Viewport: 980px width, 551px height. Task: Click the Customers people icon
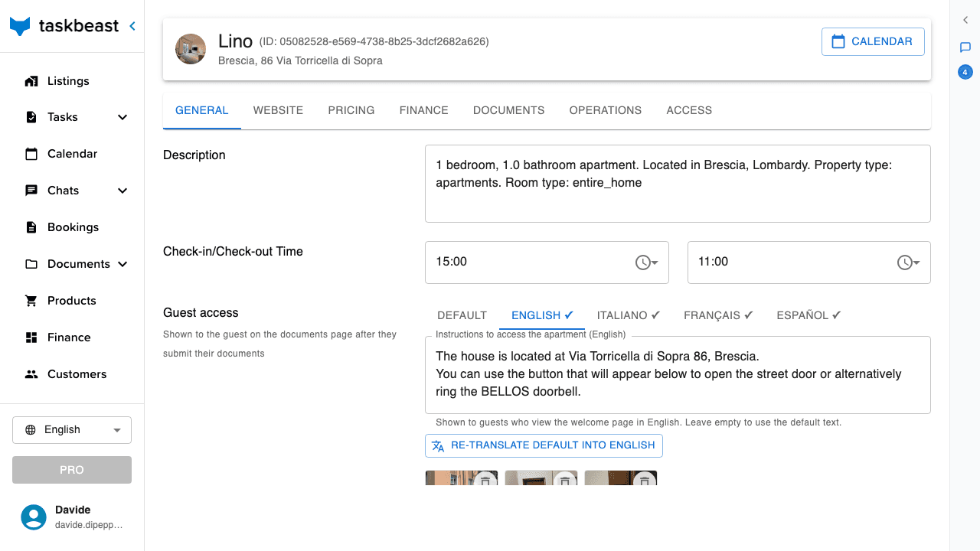(x=31, y=374)
